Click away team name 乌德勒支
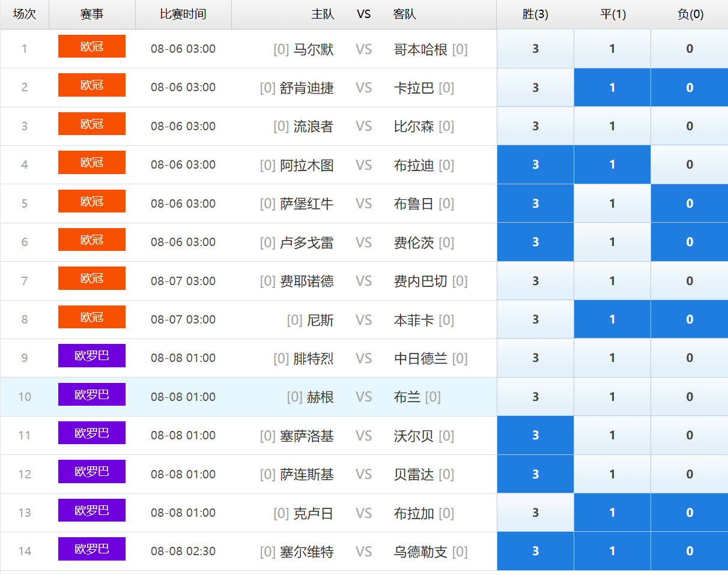 pyautogui.click(x=420, y=552)
